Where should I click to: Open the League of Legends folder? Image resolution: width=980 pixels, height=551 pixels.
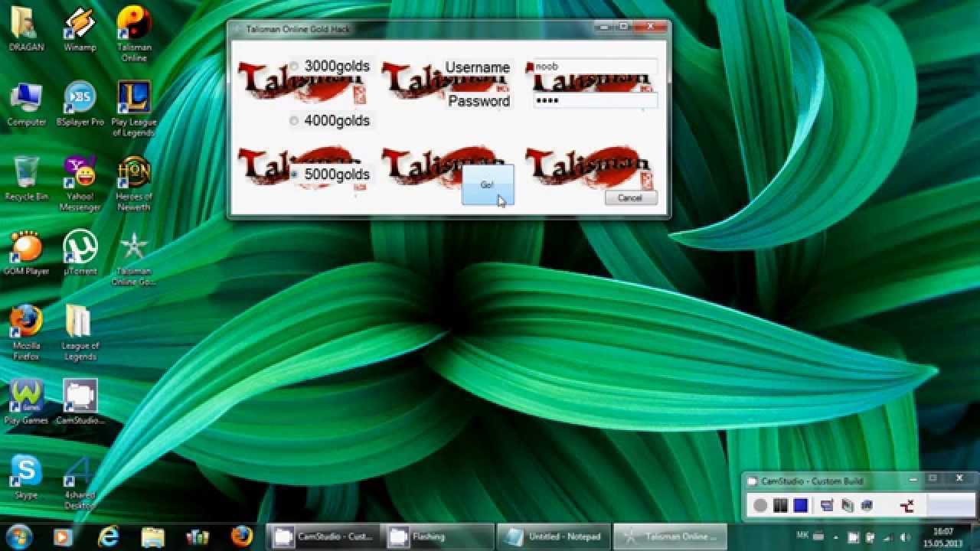[x=80, y=333]
